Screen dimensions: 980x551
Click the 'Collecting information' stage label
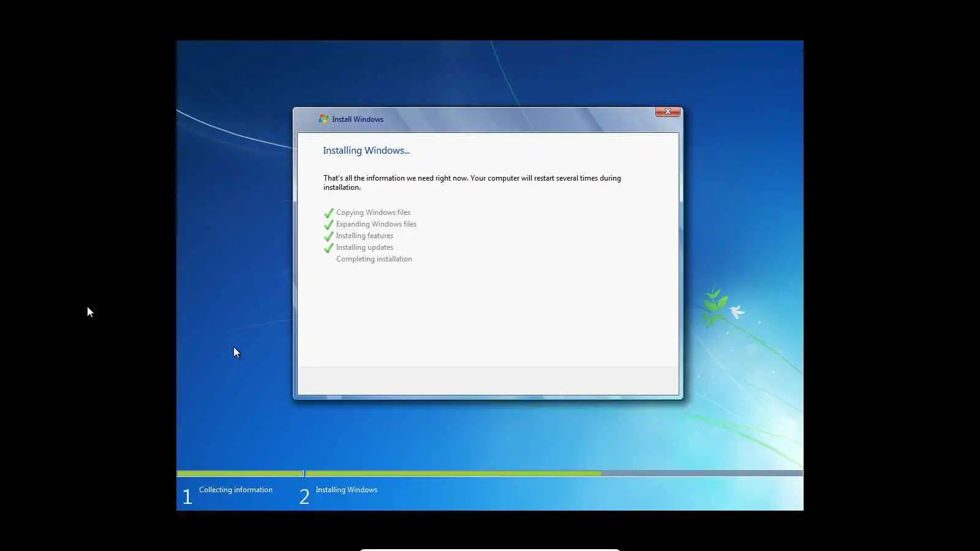pyautogui.click(x=236, y=490)
